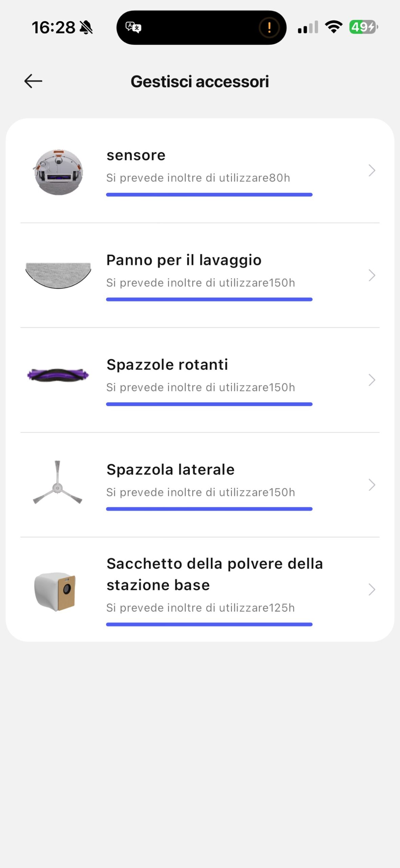Tap the purple rotating brush image
Screen dimensions: 400x868
click(x=58, y=375)
